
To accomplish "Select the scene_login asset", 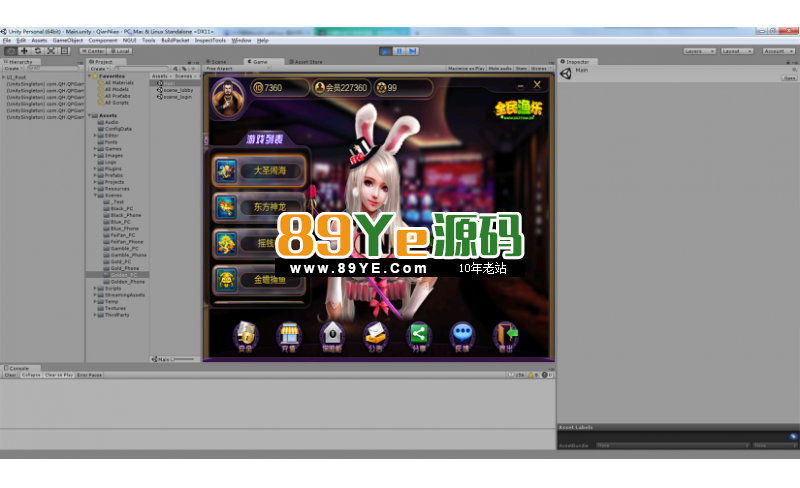I will (174, 97).
